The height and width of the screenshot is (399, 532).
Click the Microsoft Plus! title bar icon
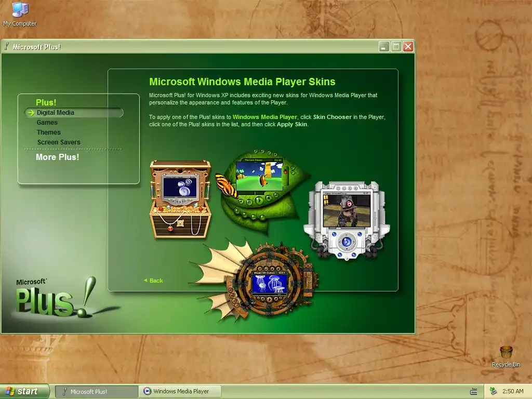click(6, 46)
